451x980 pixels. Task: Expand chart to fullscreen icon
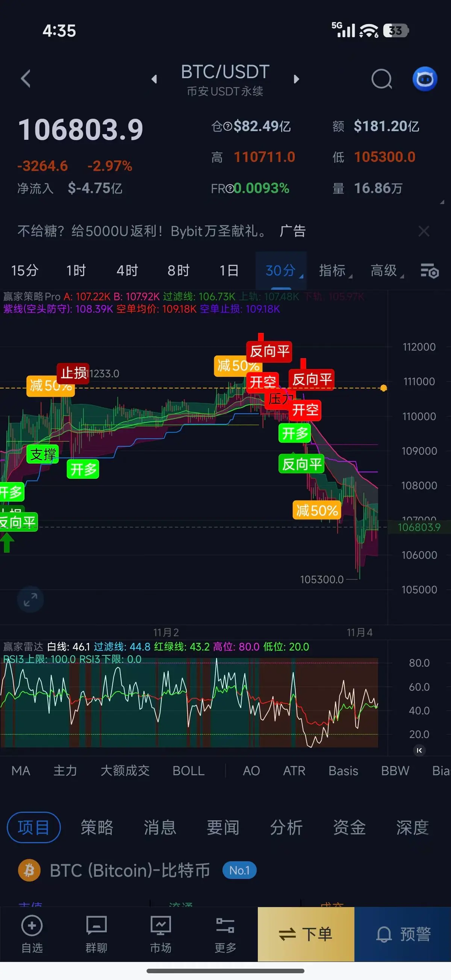[x=30, y=600]
